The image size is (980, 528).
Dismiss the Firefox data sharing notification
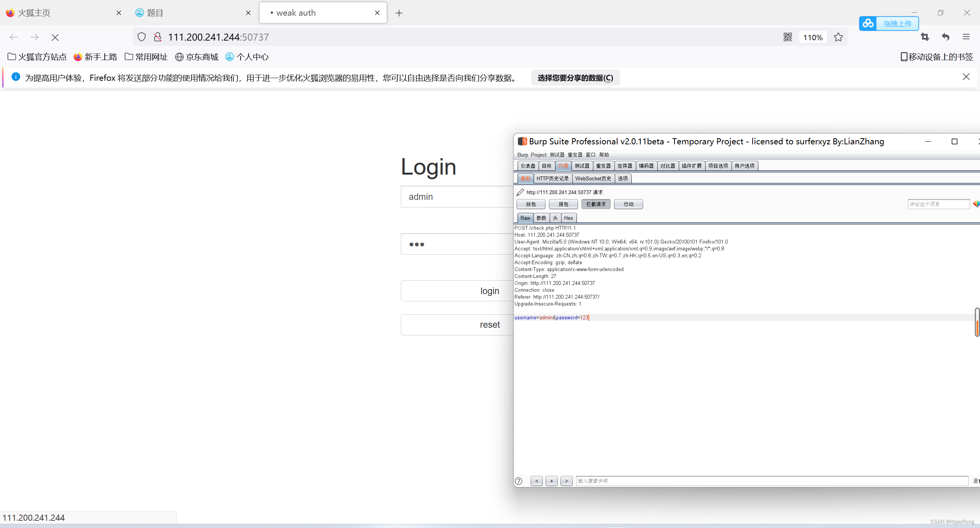coord(966,77)
